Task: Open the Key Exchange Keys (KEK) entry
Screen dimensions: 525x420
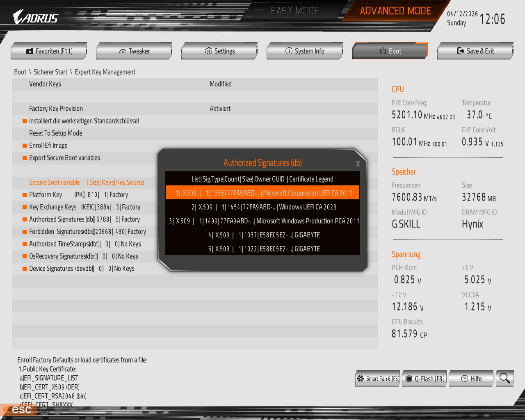Action: click(85, 207)
